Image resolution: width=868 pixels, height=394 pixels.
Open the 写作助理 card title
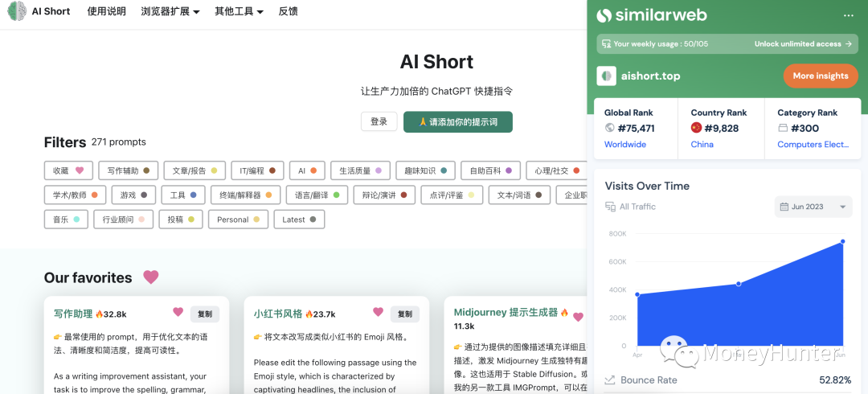click(x=73, y=314)
